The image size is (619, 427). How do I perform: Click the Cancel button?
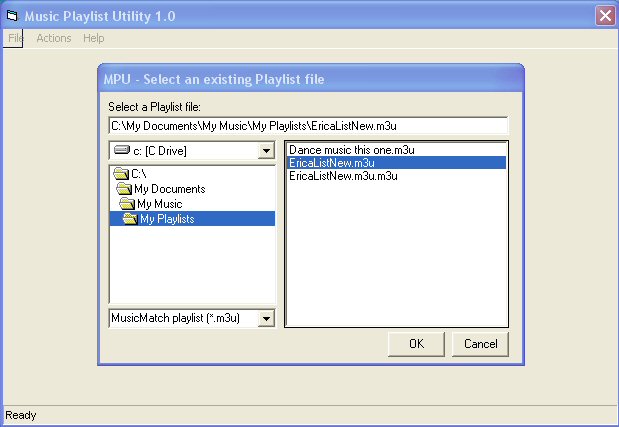pos(480,344)
